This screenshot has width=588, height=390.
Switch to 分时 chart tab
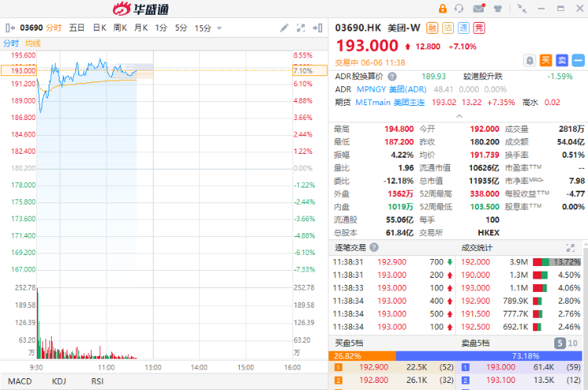(53, 27)
